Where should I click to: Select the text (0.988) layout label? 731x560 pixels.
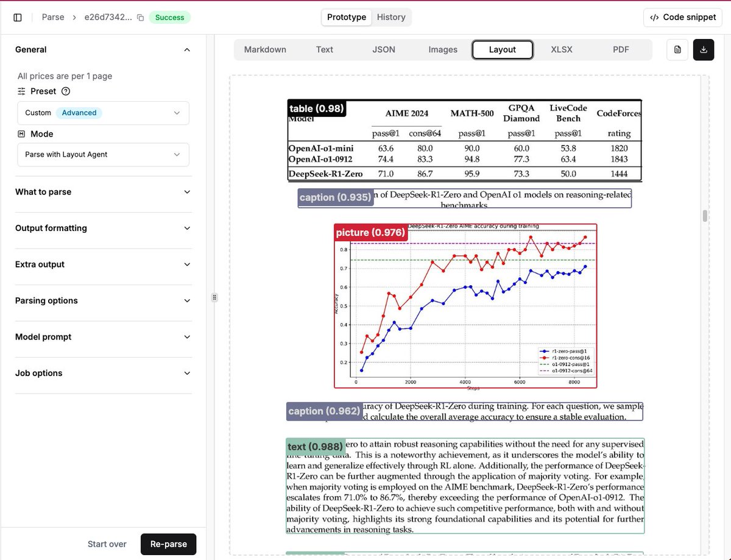coord(316,447)
